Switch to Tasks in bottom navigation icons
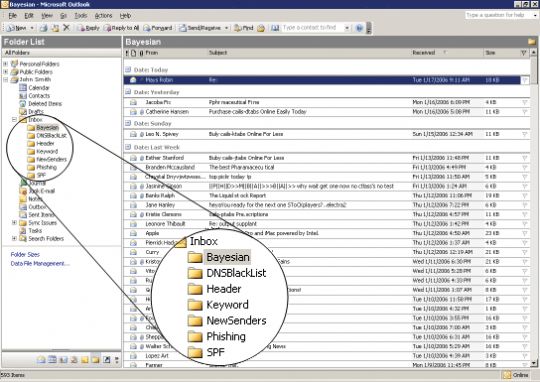The image size is (540, 382). tap(74, 360)
